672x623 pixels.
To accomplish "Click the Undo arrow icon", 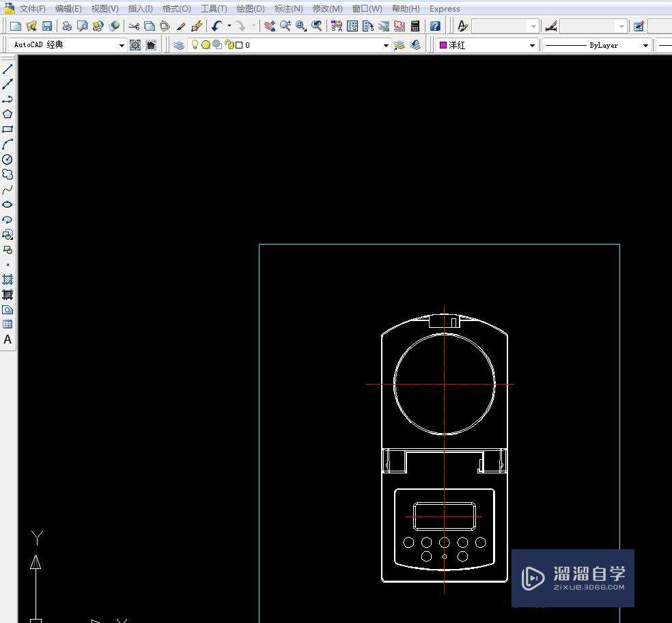I will point(217,25).
